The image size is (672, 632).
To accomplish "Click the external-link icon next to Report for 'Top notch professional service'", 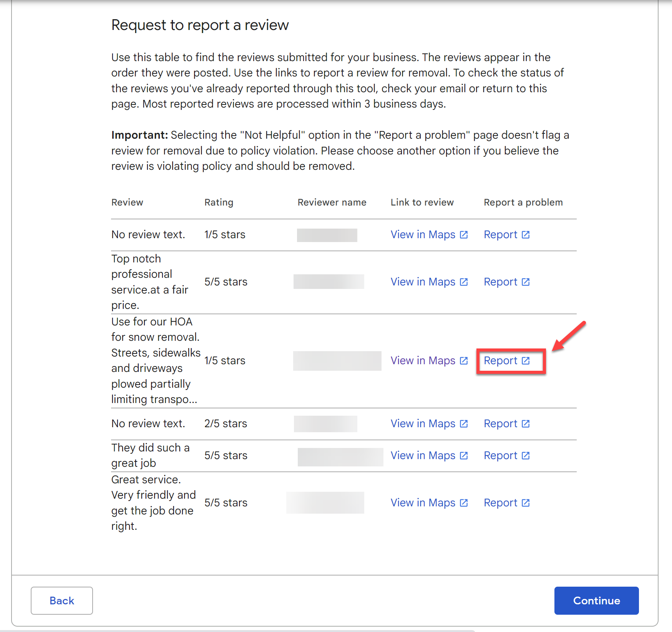I will 526,282.
